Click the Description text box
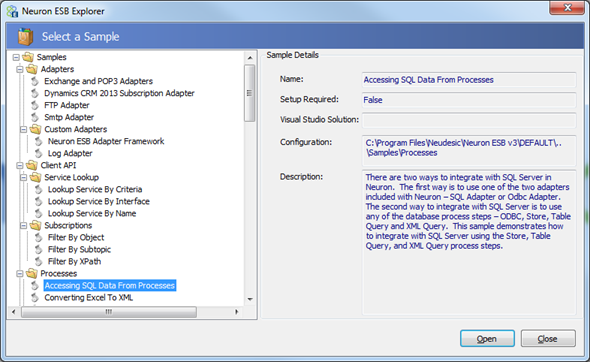The image size is (590, 362). coord(469,242)
